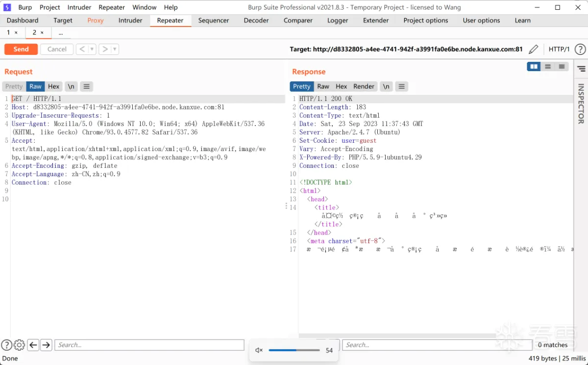Select combined tabbed layout icon
The height and width of the screenshot is (365, 588).
[562, 66]
